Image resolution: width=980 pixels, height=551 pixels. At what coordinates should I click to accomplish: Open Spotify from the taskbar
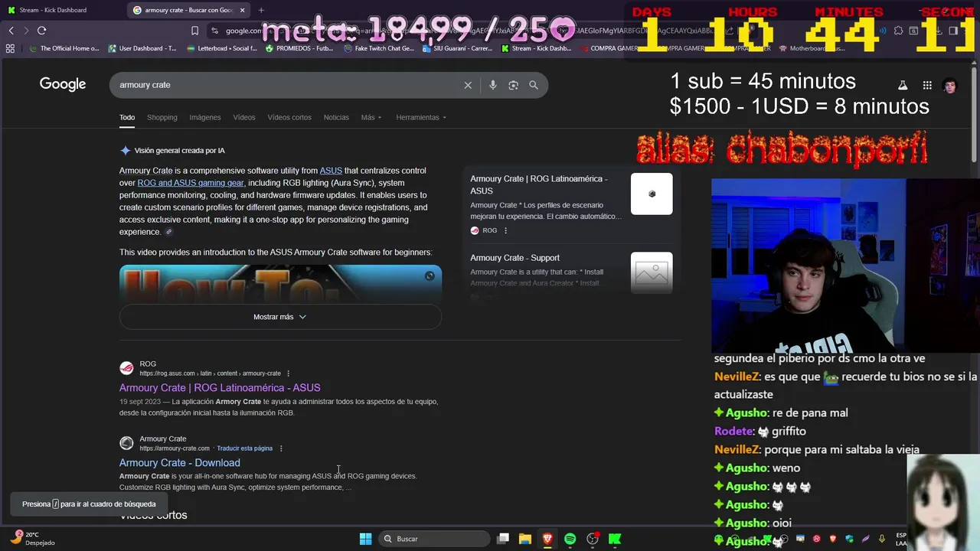pyautogui.click(x=570, y=539)
